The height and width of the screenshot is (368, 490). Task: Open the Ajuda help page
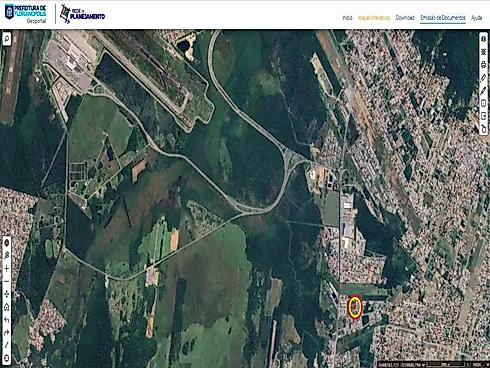pyautogui.click(x=477, y=18)
